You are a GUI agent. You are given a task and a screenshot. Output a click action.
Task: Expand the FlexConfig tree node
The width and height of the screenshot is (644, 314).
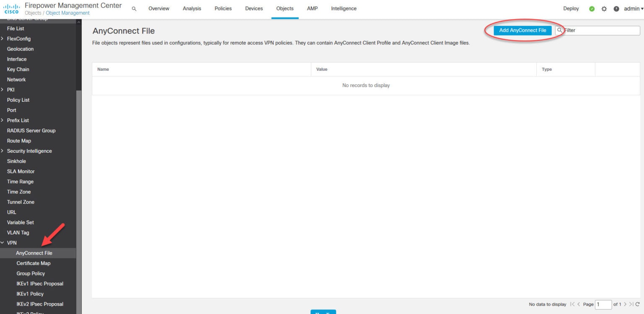pos(3,39)
